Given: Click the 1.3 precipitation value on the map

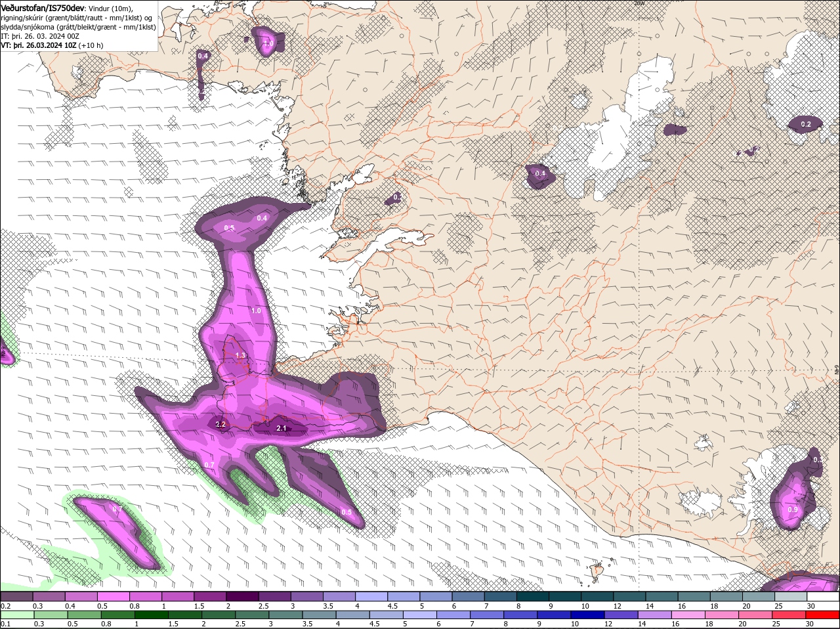Looking at the screenshot, I should [240, 355].
